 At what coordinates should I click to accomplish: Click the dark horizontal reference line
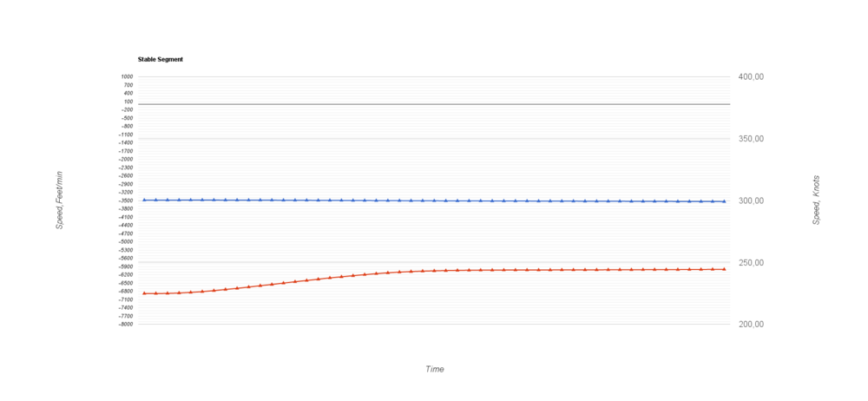(x=434, y=104)
